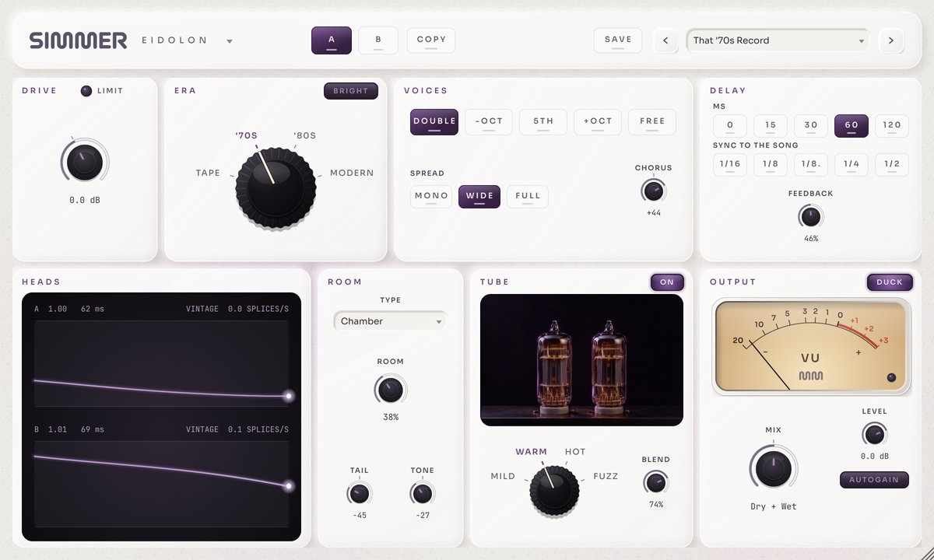Viewport: 934px width, 560px height.
Task: Open the That '70s Record preset dropdown
Action: [778, 40]
